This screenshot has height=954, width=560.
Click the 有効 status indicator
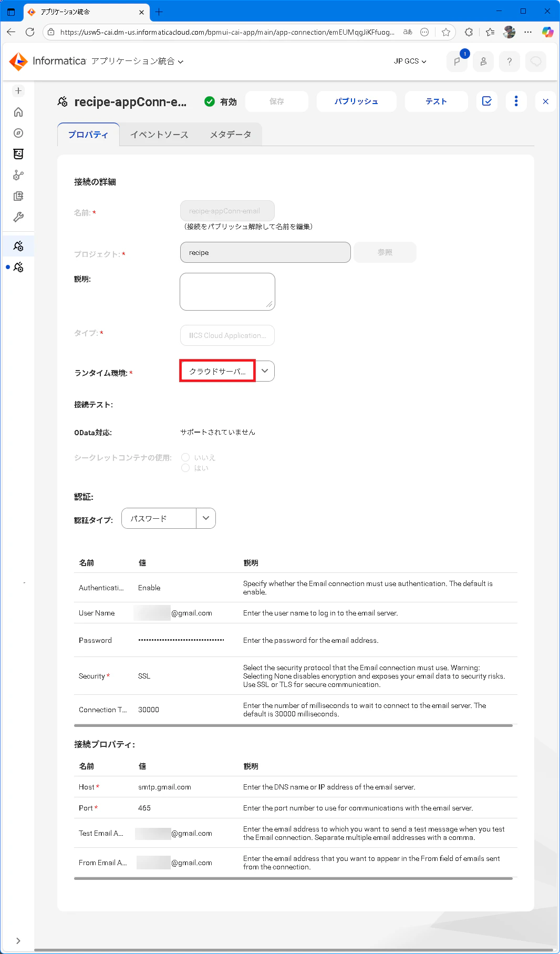pos(221,101)
